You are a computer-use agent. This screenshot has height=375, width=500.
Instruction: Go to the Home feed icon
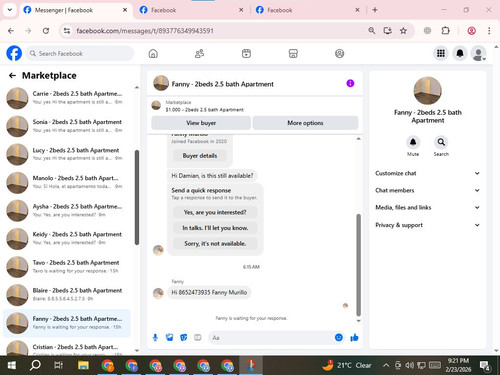[x=153, y=53]
